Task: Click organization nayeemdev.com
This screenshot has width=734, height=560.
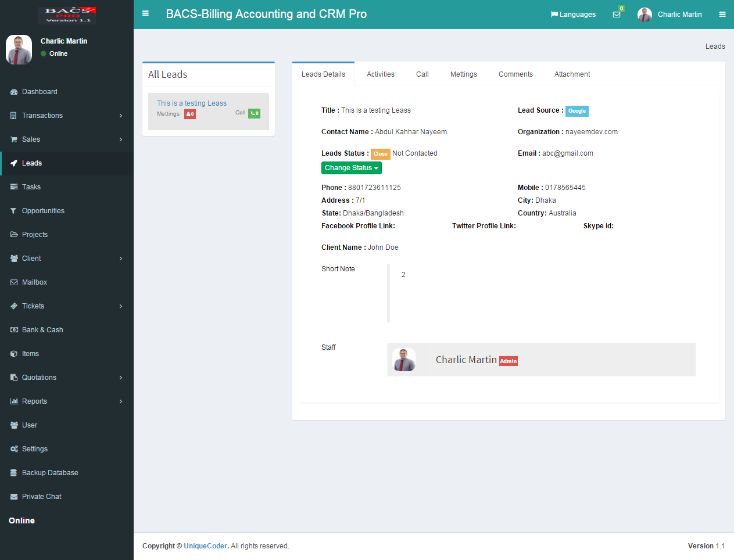Action: (592, 132)
